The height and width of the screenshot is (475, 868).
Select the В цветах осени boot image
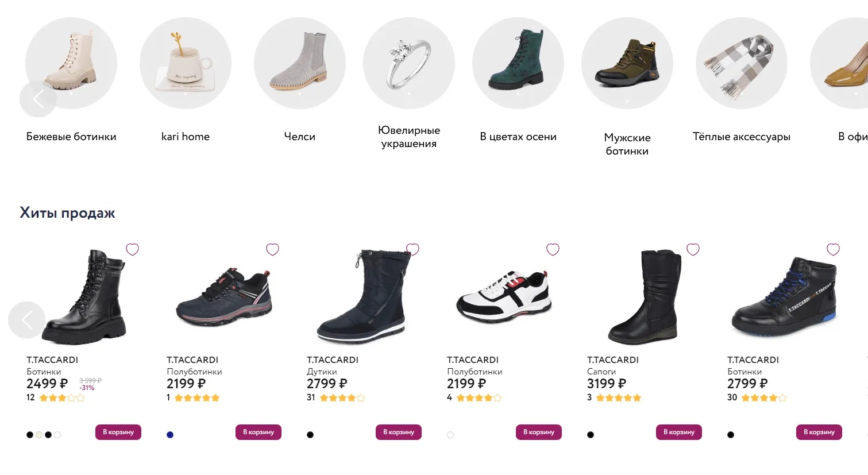click(x=518, y=63)
